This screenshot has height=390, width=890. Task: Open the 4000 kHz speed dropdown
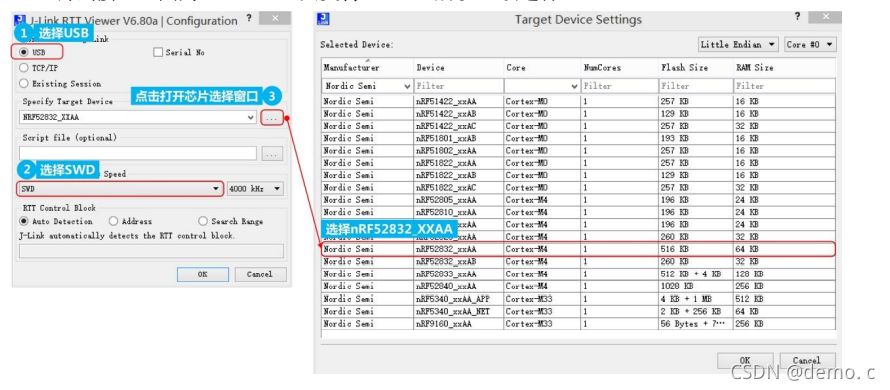click(x=255, y=188)
